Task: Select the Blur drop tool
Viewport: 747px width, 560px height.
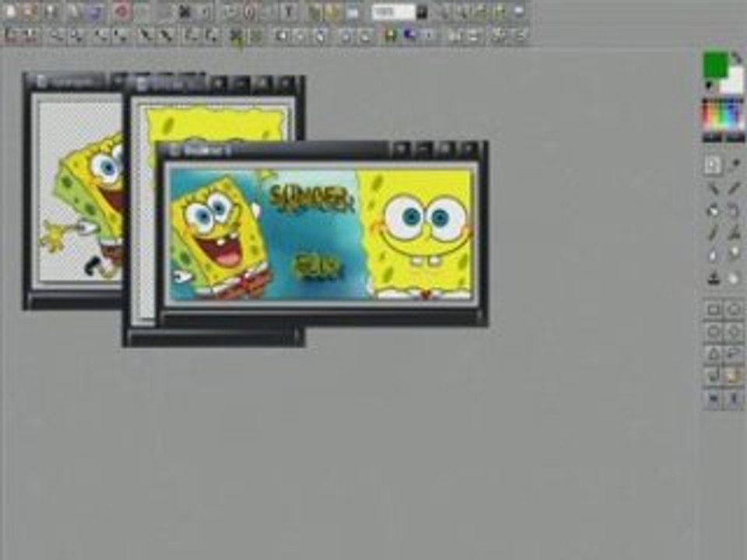Action: (713, 256)
